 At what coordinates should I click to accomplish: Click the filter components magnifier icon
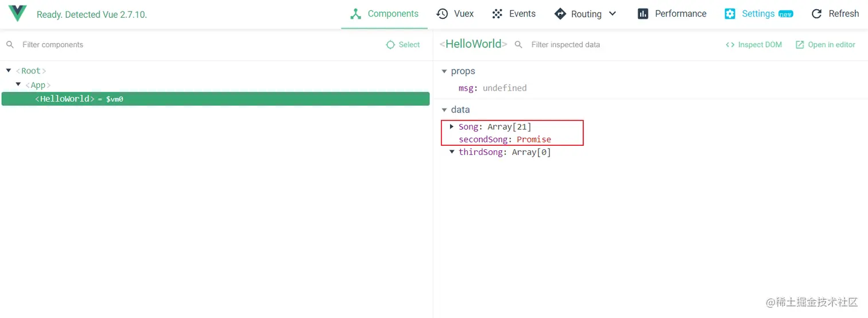point(10,45)
